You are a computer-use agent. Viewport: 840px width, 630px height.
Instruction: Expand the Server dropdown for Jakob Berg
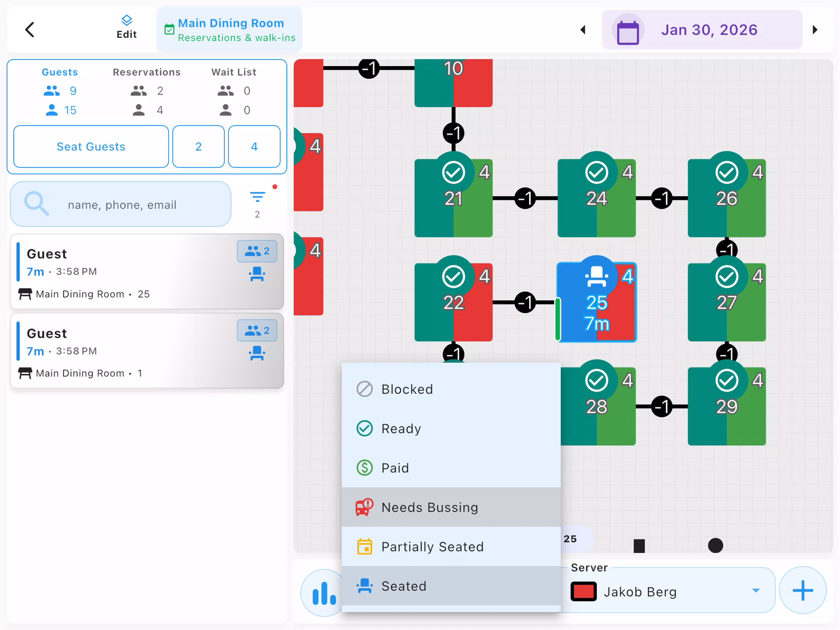pos(755,591)
